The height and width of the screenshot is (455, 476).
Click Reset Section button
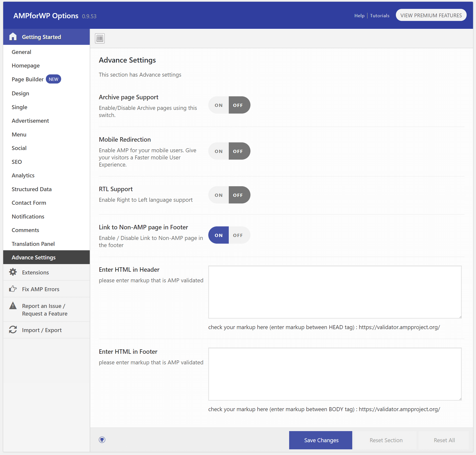(x=386, y=440)
